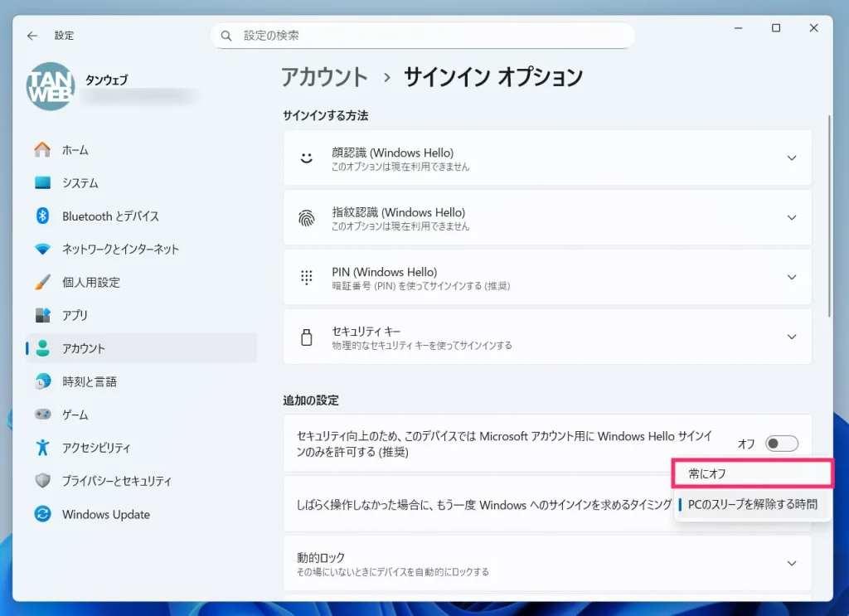Image resolution: width=849 pixels, height=616 pixels.
Task: Click the プライバシーとセキュリティ shield icon
Action: (x=42, y=480)
